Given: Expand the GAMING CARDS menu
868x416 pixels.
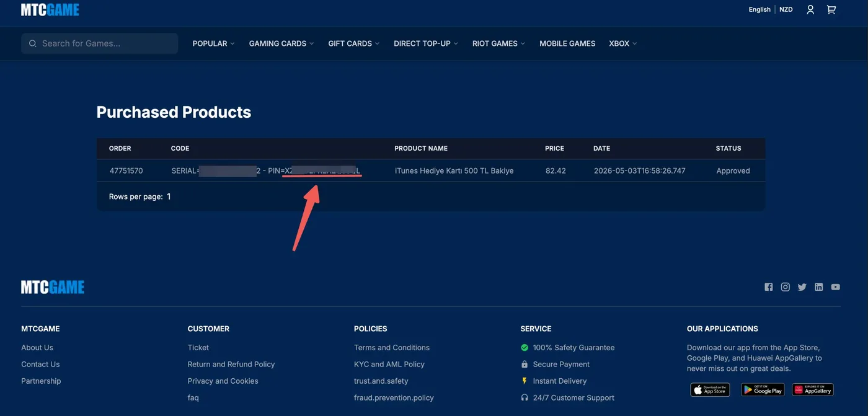Looking at the screenshot, I should pos(281,43).
